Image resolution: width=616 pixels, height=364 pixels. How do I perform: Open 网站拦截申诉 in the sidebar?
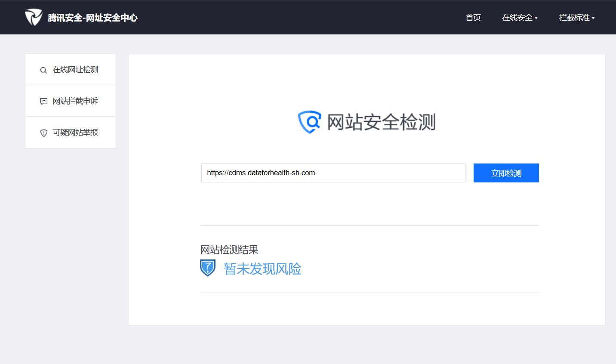tap(71, 101)
